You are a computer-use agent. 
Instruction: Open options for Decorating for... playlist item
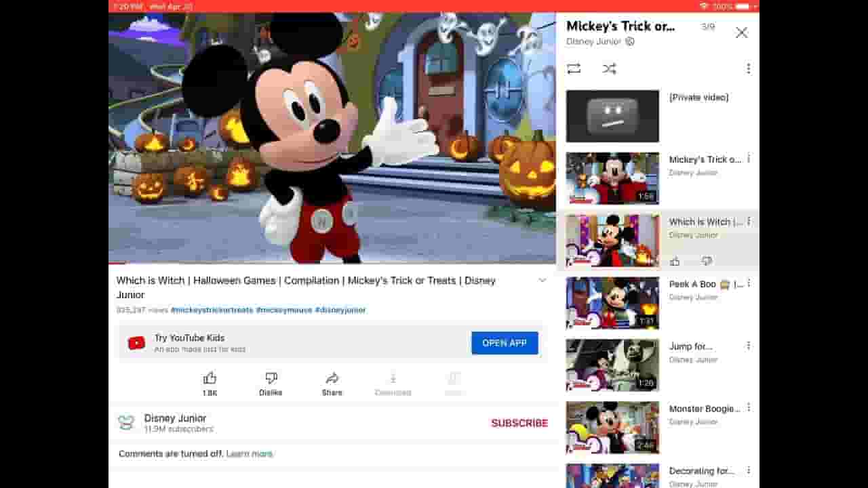point(749,471)
